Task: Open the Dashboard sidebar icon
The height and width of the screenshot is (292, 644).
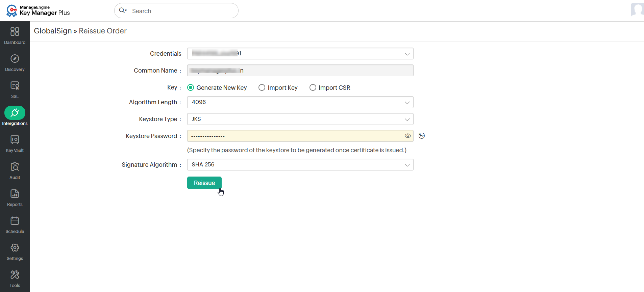Action: (15, 31)
